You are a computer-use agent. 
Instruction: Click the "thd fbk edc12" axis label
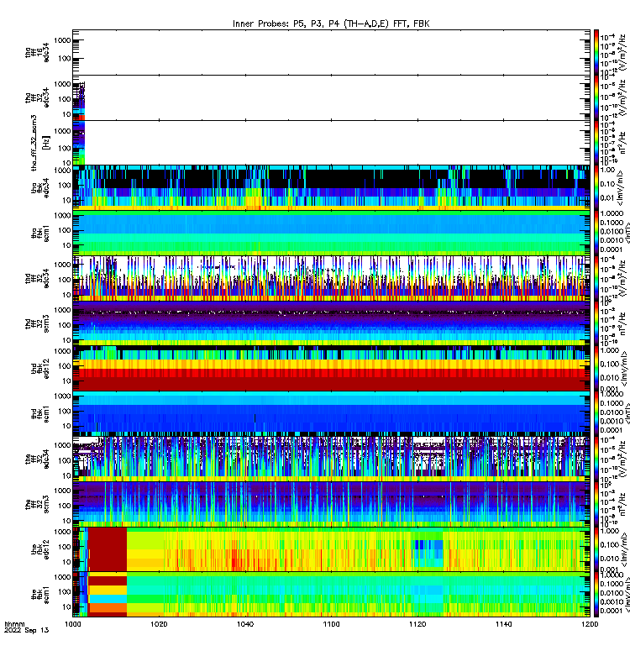[x=39, y=369]
